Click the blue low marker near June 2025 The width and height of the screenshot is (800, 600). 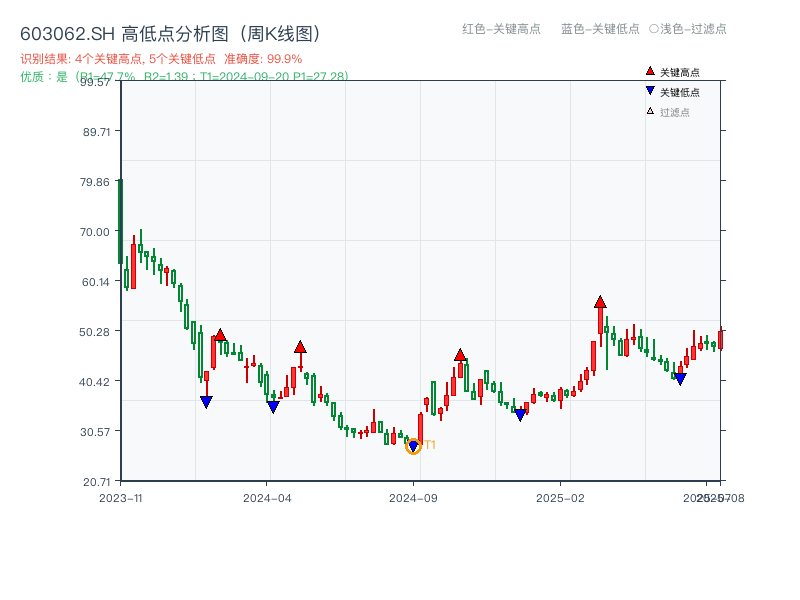coord(680,378)
